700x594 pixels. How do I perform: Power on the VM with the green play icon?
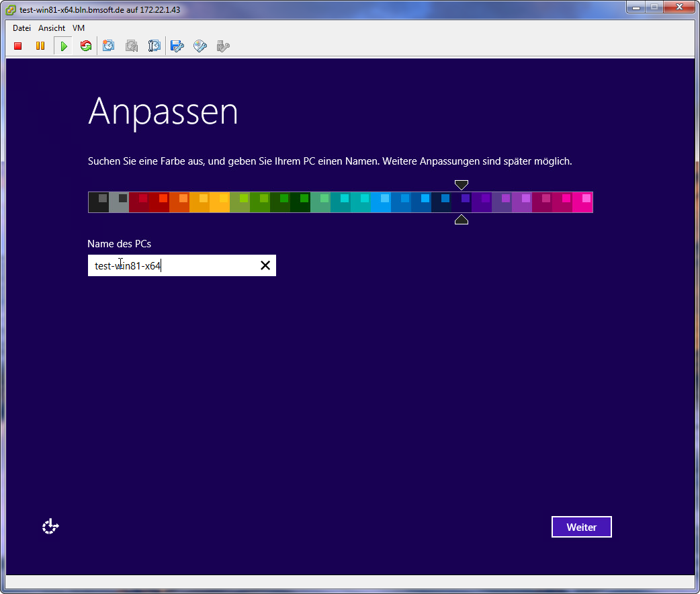click(63, 46)
